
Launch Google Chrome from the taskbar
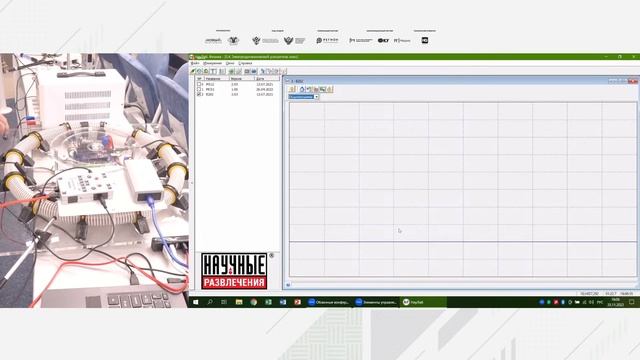click(x=254, y=302)
